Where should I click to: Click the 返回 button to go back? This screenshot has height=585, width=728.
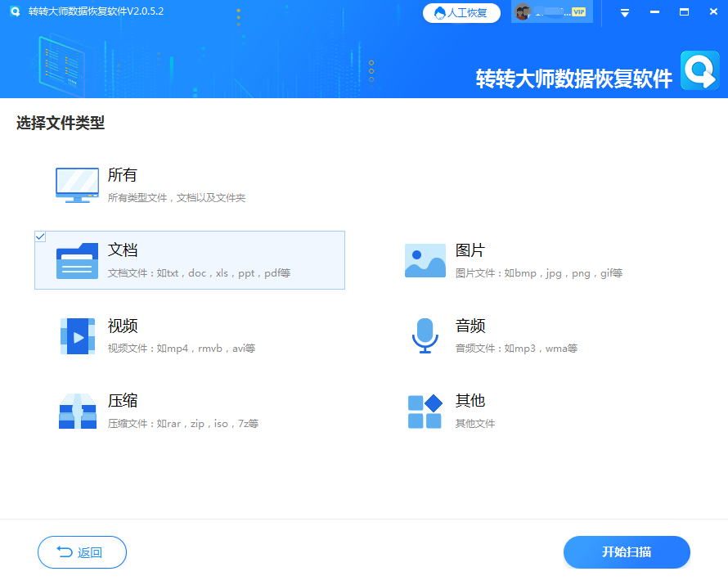(x=82, y=552)
